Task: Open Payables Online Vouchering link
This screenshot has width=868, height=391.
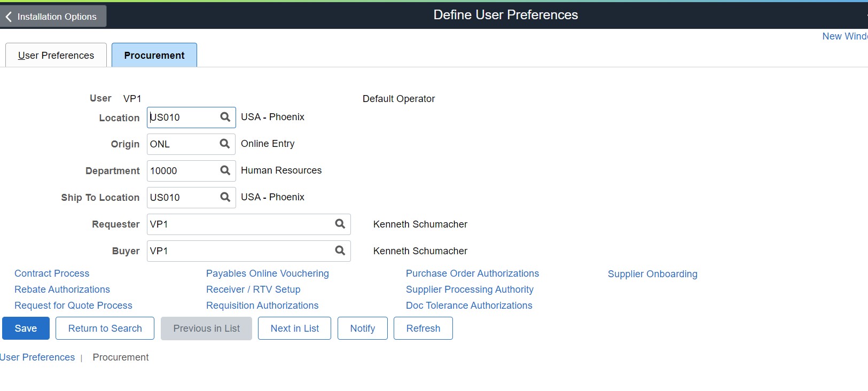Action: coord(268,273)
